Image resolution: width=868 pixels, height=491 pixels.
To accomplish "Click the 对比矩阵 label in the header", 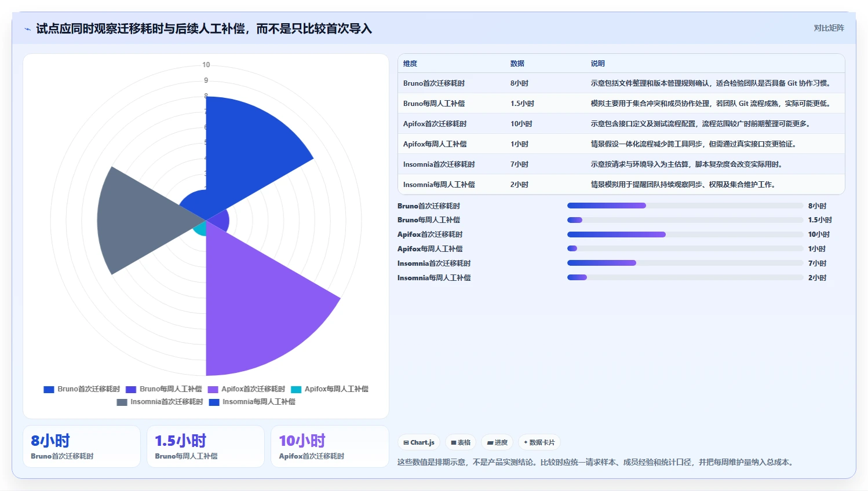I will 829,28.
